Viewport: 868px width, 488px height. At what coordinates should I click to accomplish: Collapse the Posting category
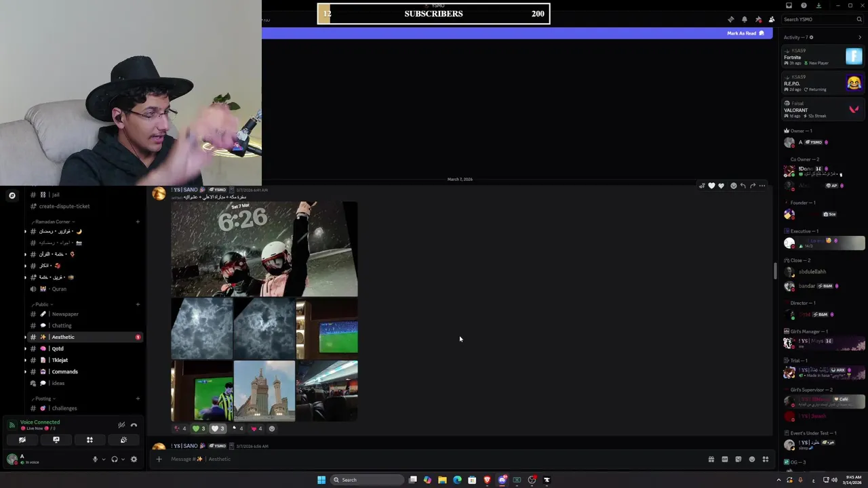pos(43,399)
